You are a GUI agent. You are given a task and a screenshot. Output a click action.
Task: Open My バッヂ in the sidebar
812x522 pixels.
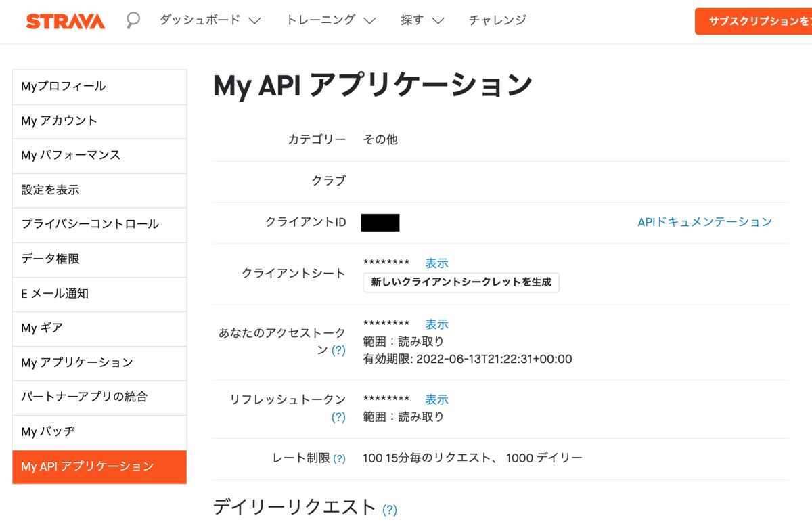(x=99, y=432)
